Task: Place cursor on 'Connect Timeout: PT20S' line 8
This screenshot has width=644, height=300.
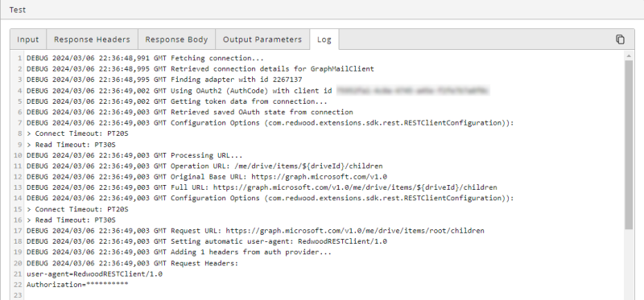Action: click(77, 134)
